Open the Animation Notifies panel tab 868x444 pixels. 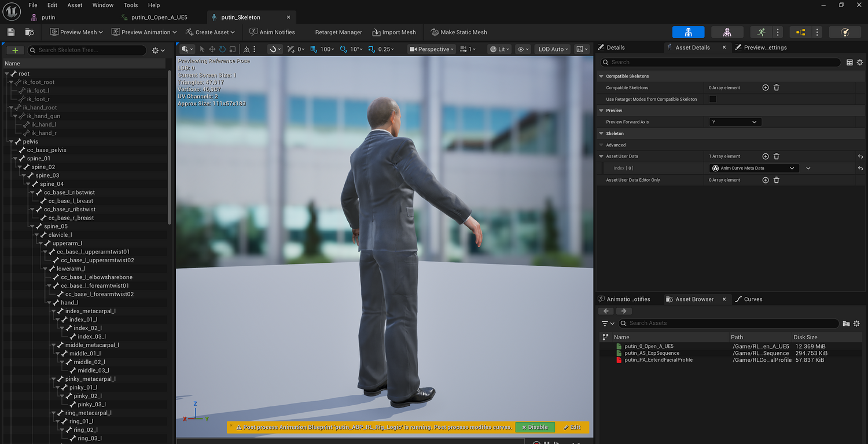point(624,299)
